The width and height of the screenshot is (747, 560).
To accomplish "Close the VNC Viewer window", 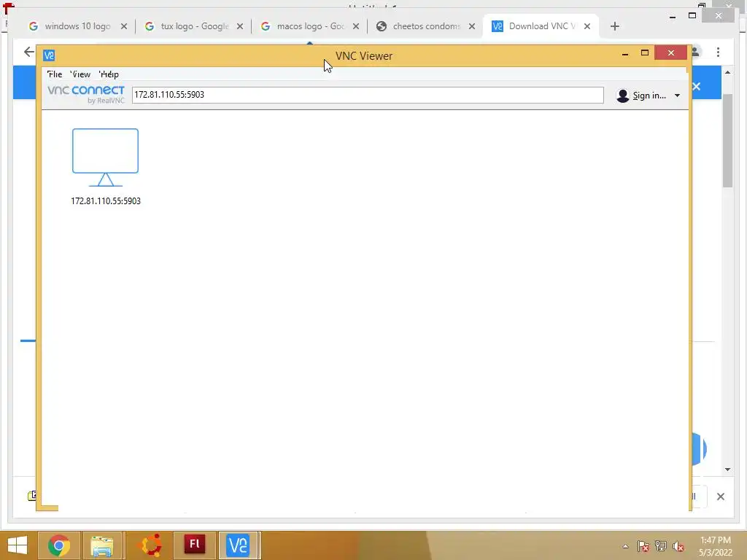I will [x=671, y=52].
